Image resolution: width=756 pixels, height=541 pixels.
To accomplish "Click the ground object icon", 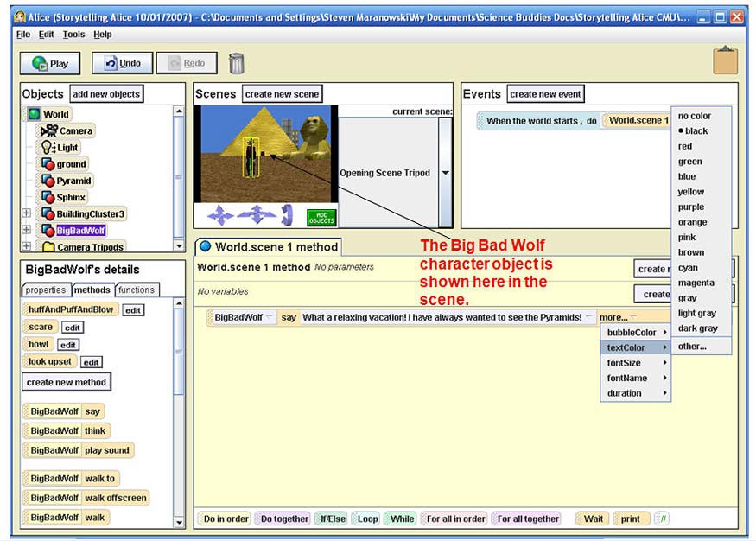I will (x=48, y=164).
